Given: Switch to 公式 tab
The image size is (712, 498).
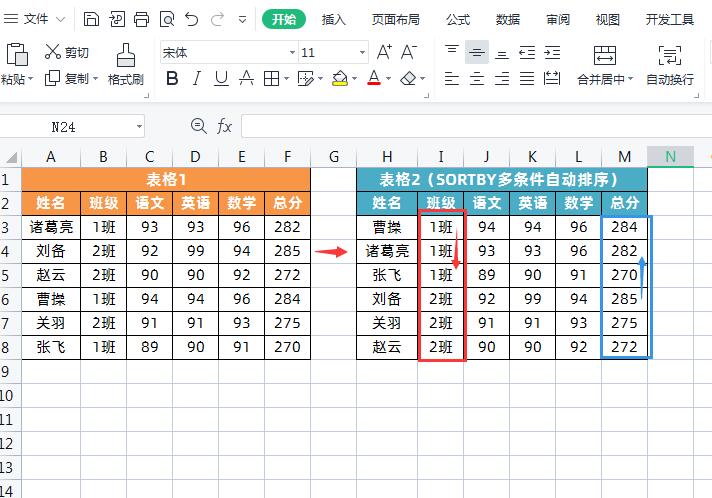Looking at the screenshot, I should [x=458, y=20].
